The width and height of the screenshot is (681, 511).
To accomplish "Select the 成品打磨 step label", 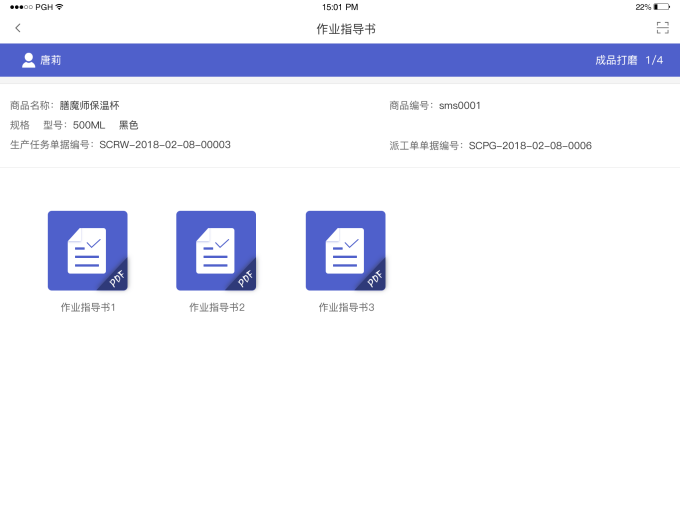I will coord(616,60).
